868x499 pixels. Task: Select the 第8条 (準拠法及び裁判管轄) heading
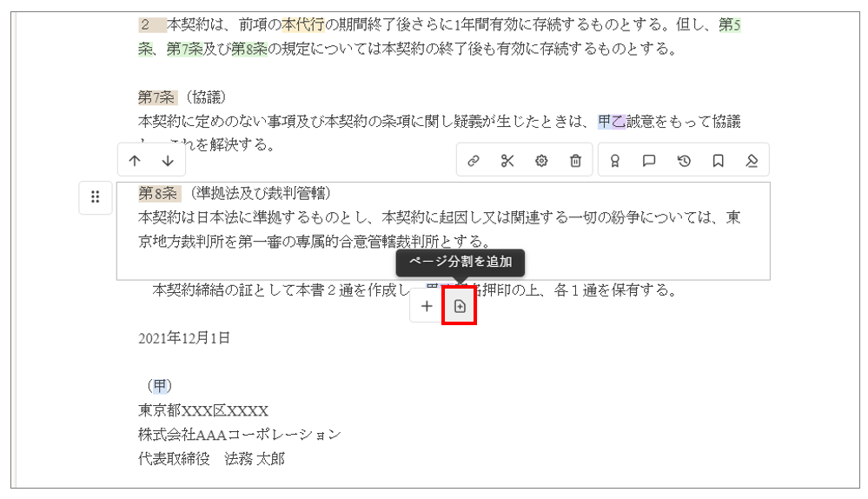coord(235,193)
